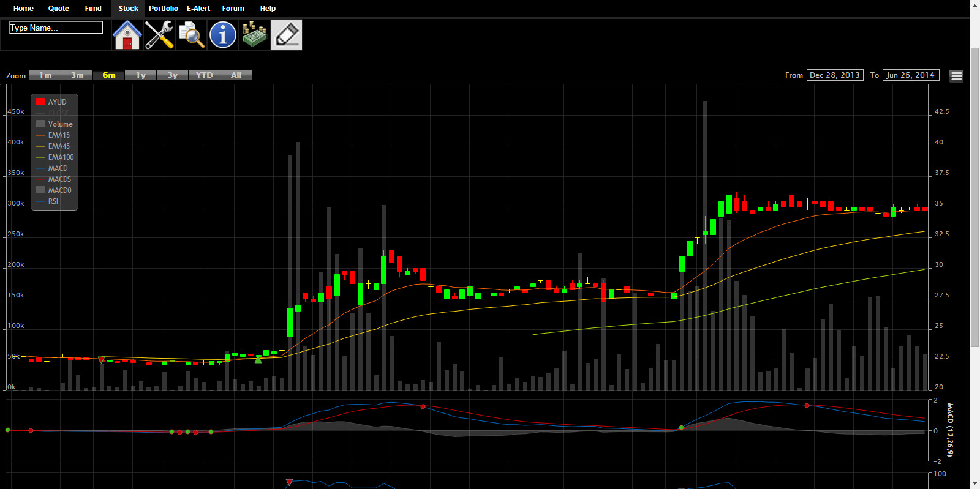
Task: Click the cash and coins icon
Action: click(x=255, y=35)
